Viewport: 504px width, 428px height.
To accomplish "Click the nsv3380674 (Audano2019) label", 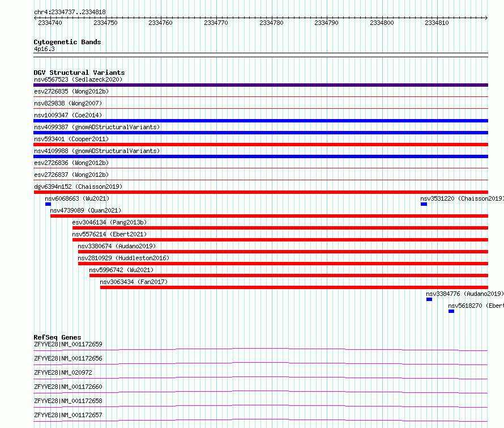I will 117,246.
